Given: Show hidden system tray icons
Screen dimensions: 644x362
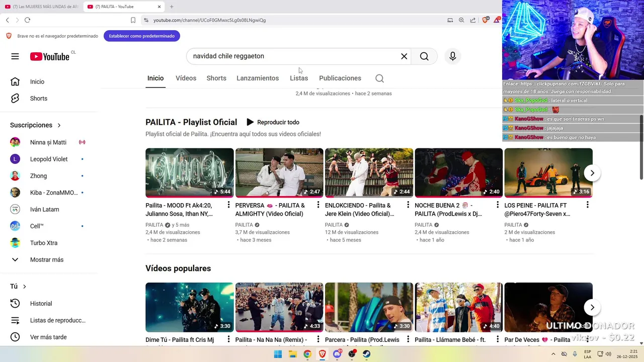Looking at the screenshot, I should point(554,354).
